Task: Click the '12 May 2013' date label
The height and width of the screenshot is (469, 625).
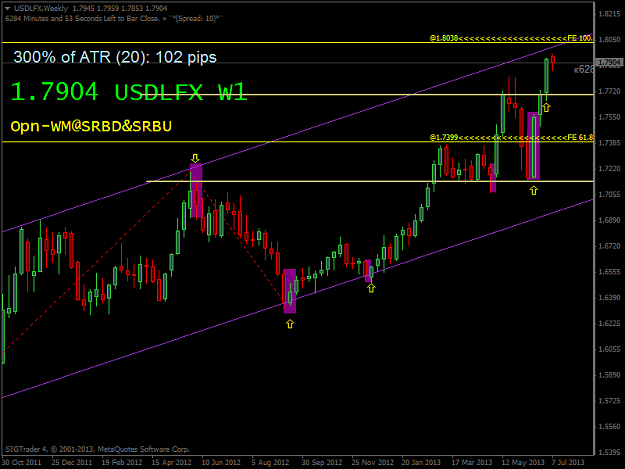Action: (523, 462)
